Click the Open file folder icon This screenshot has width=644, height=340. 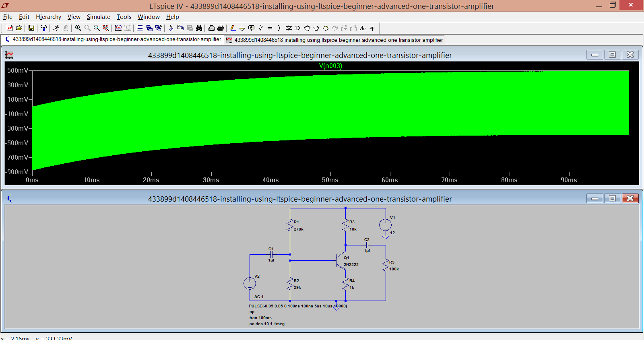pos(19,28)
